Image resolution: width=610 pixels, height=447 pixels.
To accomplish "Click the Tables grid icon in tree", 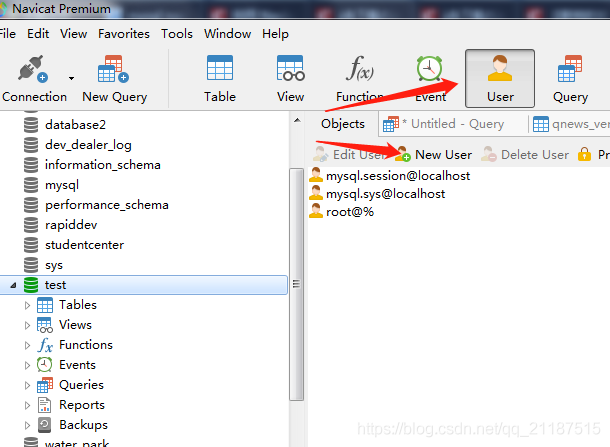I will coord(45,305).
